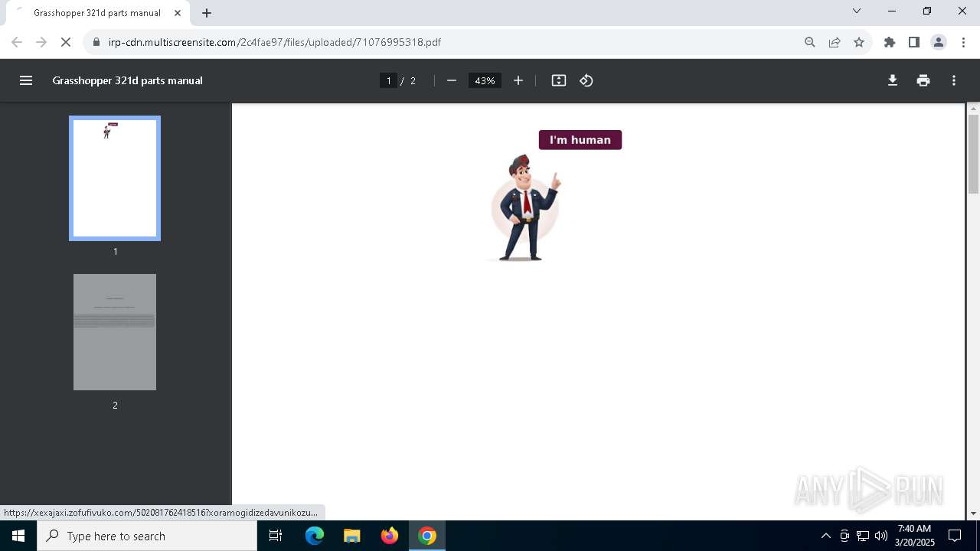980x551 pixels.
Task: Print the PDF document
Action: click(x=923, y=80)
